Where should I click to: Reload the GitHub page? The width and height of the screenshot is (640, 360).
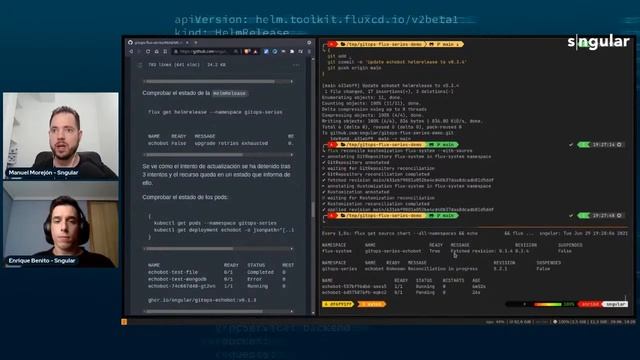pos(148,51)
